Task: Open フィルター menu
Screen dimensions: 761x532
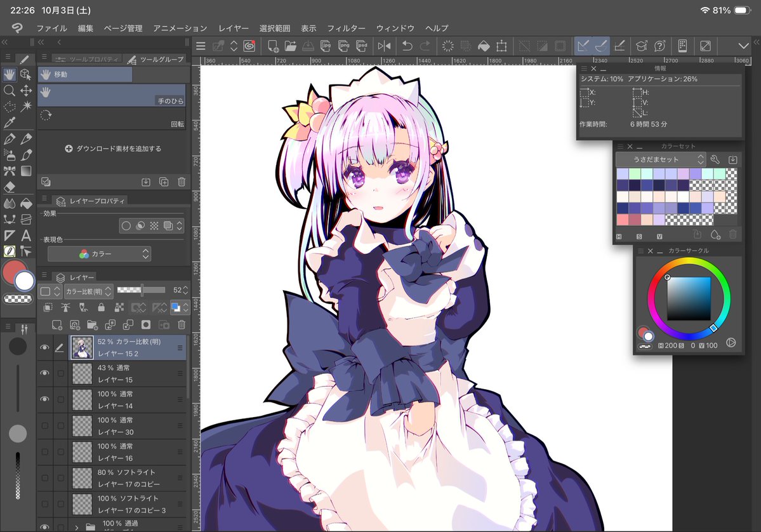Action: [346, 28]
